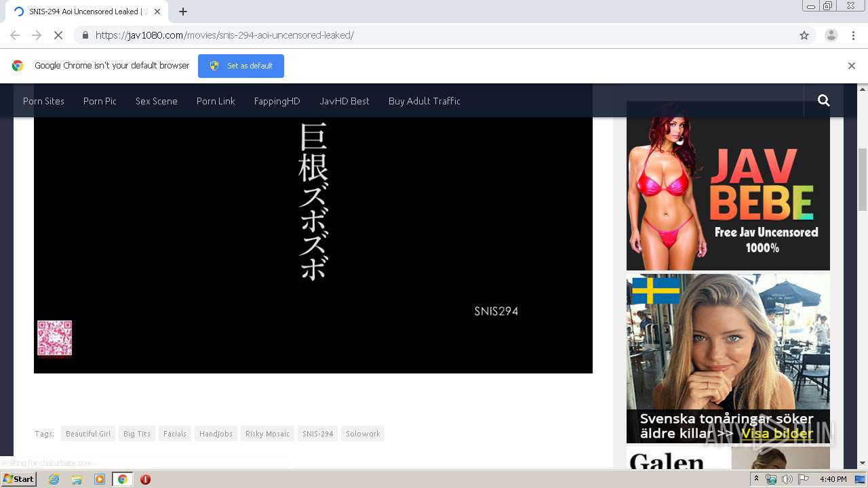Open Windows Explorer folder icon
Screen dimensions: 868x488
(77, 479)
